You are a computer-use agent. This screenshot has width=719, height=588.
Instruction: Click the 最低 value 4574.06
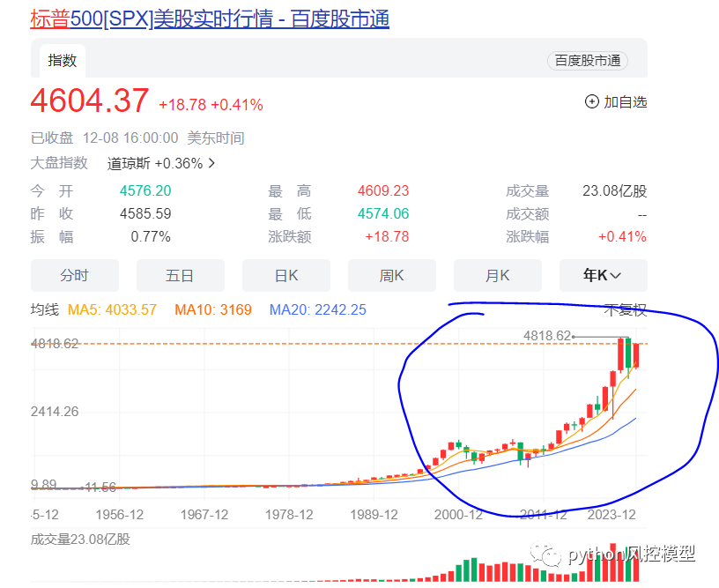(x=383, y=213)
